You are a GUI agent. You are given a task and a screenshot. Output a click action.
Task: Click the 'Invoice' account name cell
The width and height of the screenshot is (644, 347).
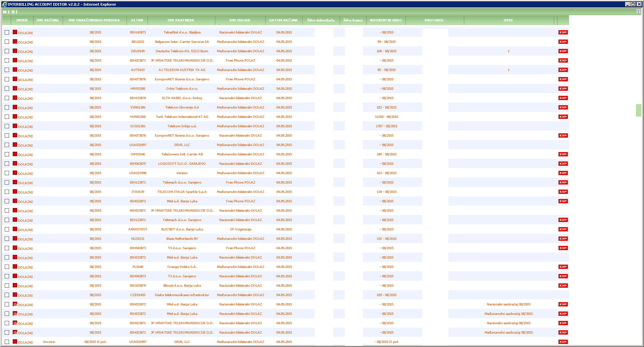pos(49,342)
